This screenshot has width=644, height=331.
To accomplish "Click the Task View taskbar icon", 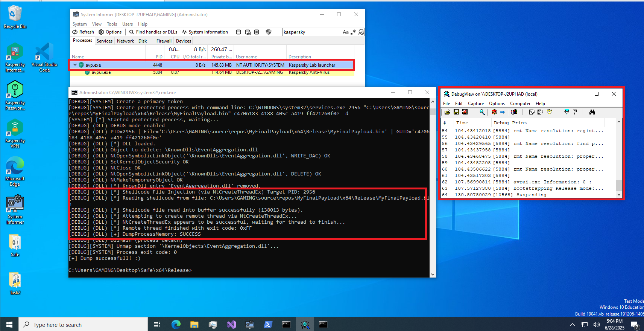I will [157, 325].
